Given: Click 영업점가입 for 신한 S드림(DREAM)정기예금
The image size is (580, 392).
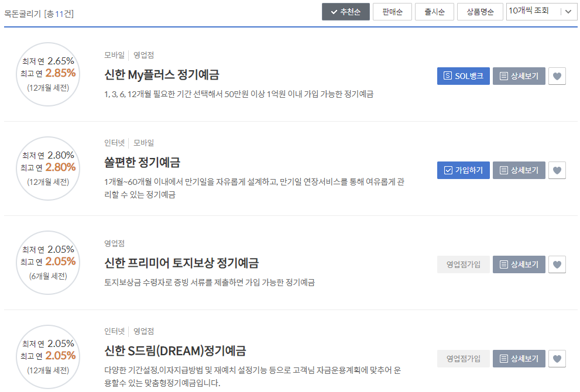Looking at the screenshot, I should 464,359.
